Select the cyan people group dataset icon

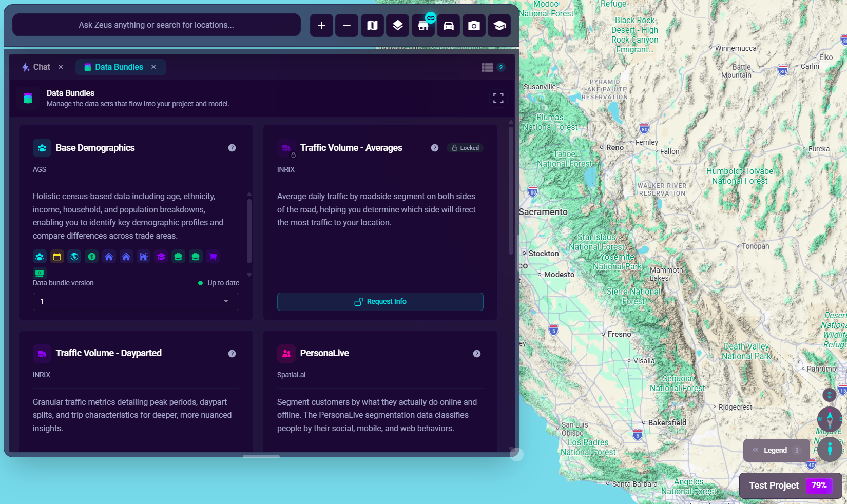pyautogui.click(x=40, y=257)
